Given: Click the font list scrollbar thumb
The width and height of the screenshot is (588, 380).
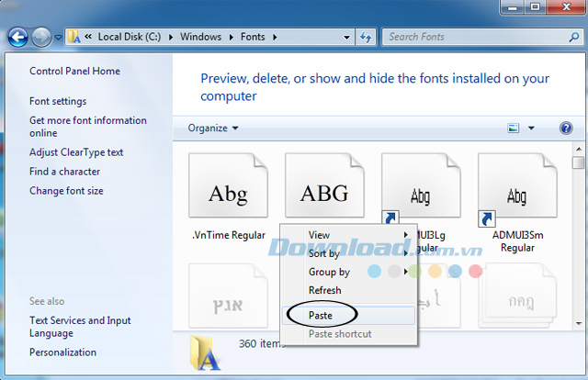Looking at the screenshot, I should pos(579,163).
